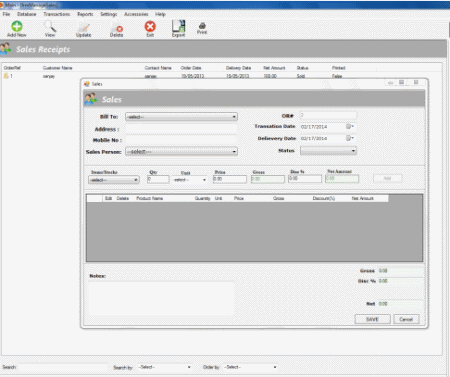Click the Print toolbar icon

coord(202,26)
